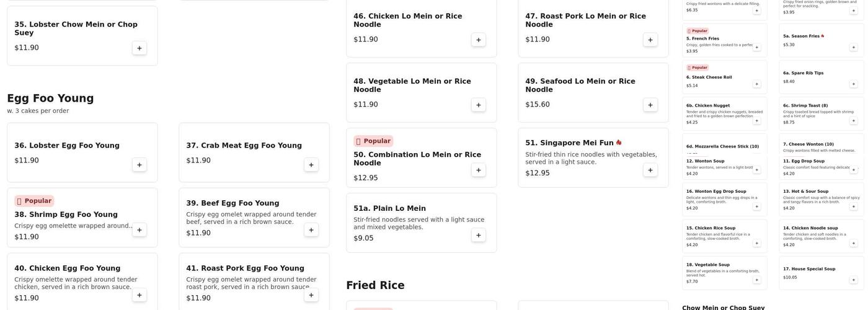The height and width of the screenshot is (310, 868).
Task: Add Beef Egg Foo Young to cart
Action: point(311,230)
